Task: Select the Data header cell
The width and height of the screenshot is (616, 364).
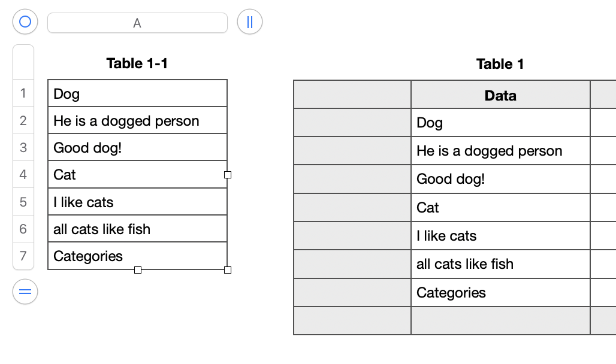Action: pyautogui.click(x=500, y=95)
